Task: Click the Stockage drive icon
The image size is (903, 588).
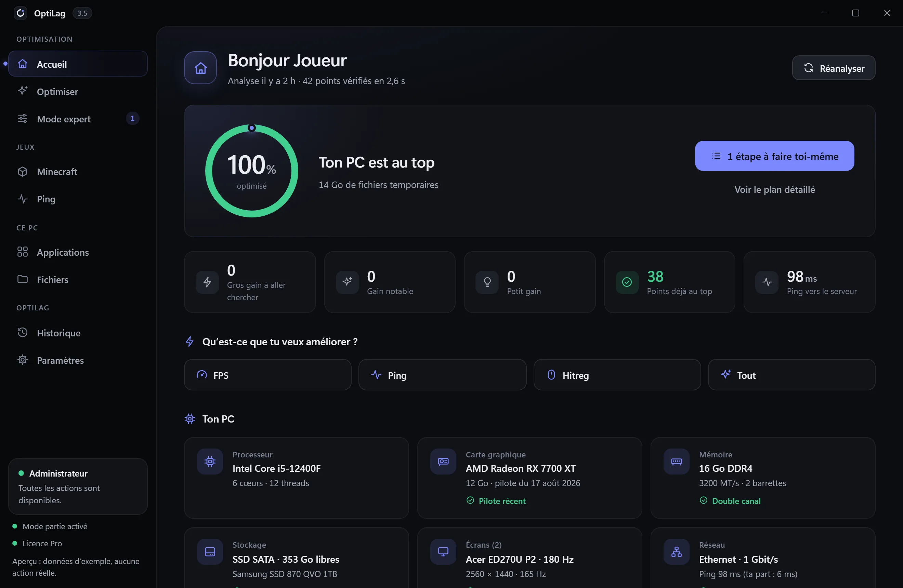Action: [x=210, y=552]
